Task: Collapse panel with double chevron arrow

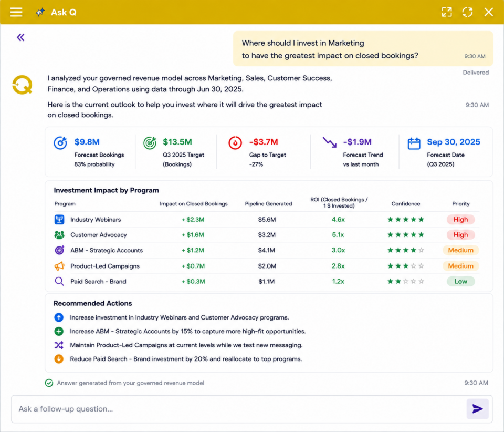Action: click(x=20, y=37)
